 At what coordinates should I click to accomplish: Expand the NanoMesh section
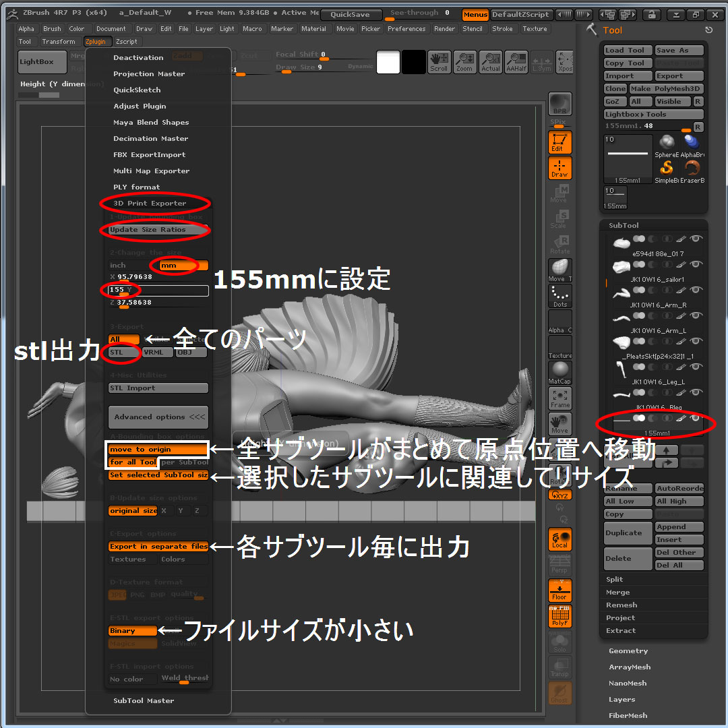628,684
